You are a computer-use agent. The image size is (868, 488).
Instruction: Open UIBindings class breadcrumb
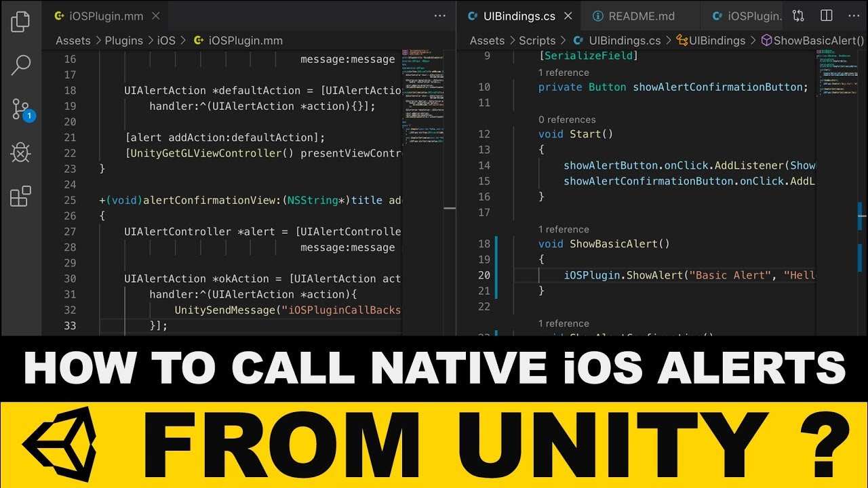[711, 41]
